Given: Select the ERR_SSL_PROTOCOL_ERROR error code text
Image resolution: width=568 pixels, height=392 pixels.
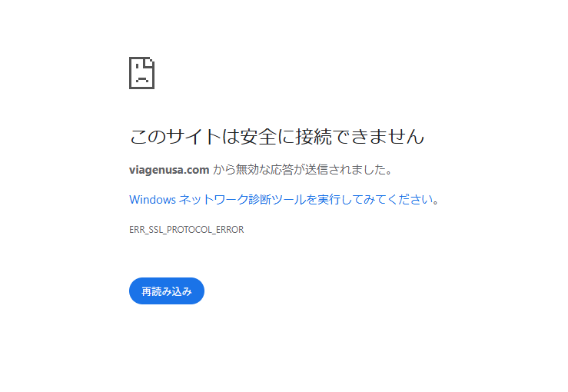Looking at the screenshot, I should [x=186, y=230].
